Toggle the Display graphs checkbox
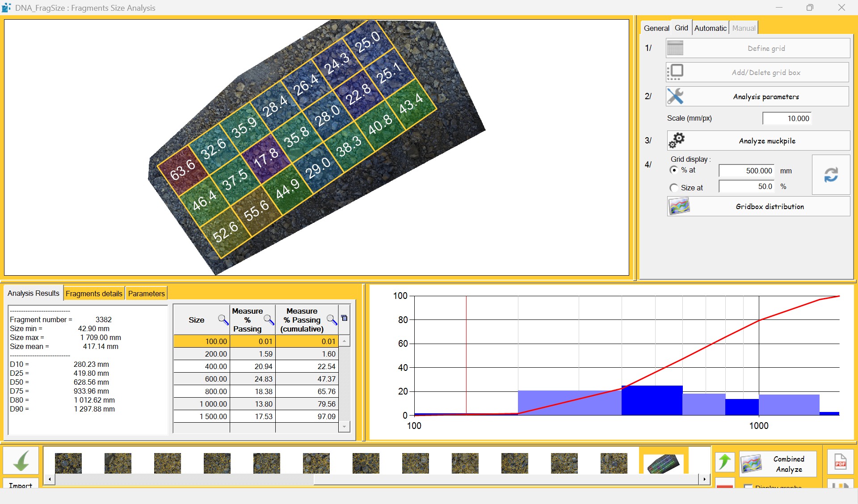858x504 pixels. (x=749, y=487)
